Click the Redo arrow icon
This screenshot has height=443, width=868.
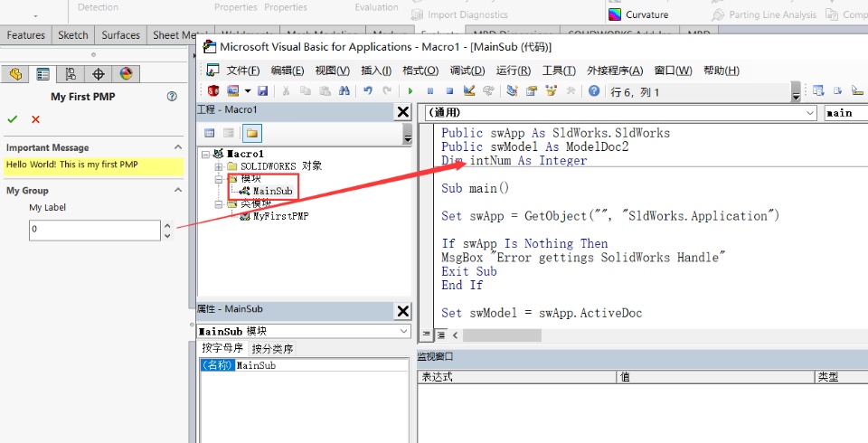coord(388,90)
